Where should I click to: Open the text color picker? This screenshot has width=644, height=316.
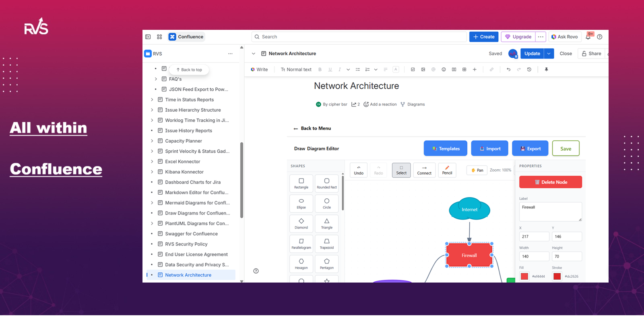(396, 69)
